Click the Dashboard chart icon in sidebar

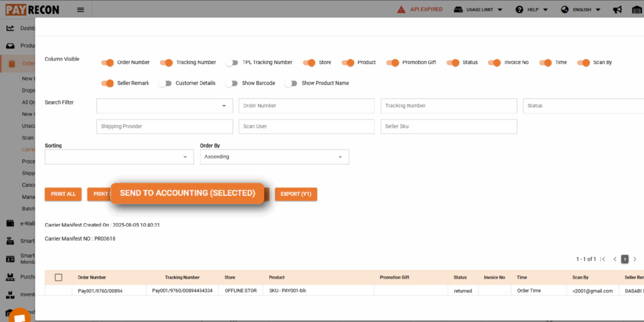[10, 28]
